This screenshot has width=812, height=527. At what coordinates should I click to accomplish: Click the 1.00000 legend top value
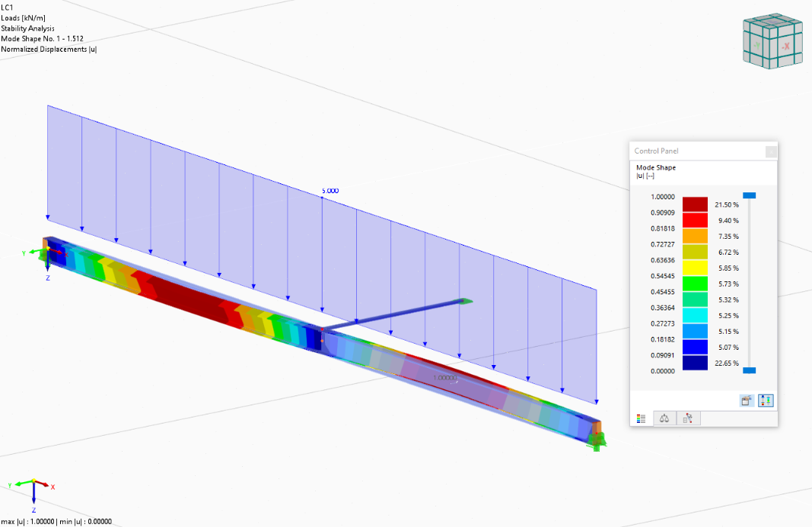(x=663, y=197)
